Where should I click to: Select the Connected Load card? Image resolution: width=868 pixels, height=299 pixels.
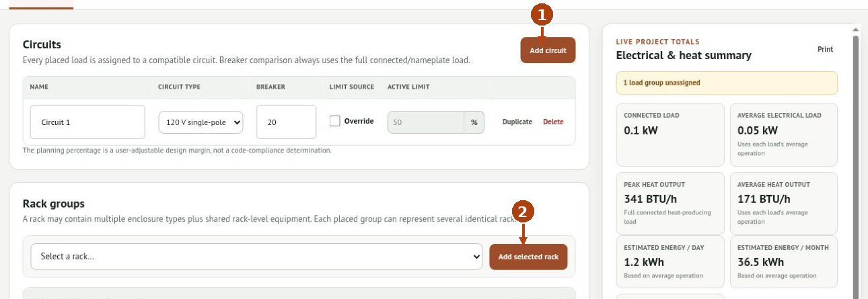click(670, 134)
